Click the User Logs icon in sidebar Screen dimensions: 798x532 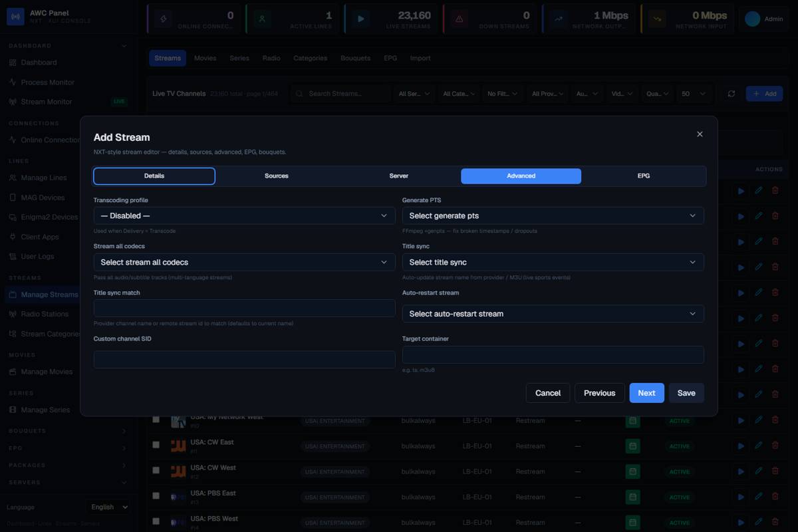(13, 256)
